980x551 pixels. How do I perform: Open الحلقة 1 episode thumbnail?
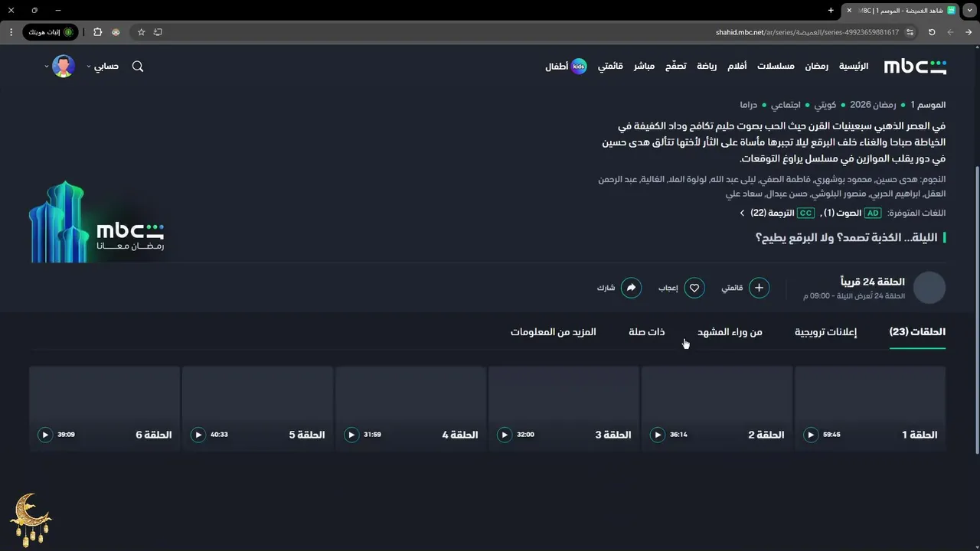point(871,409)
